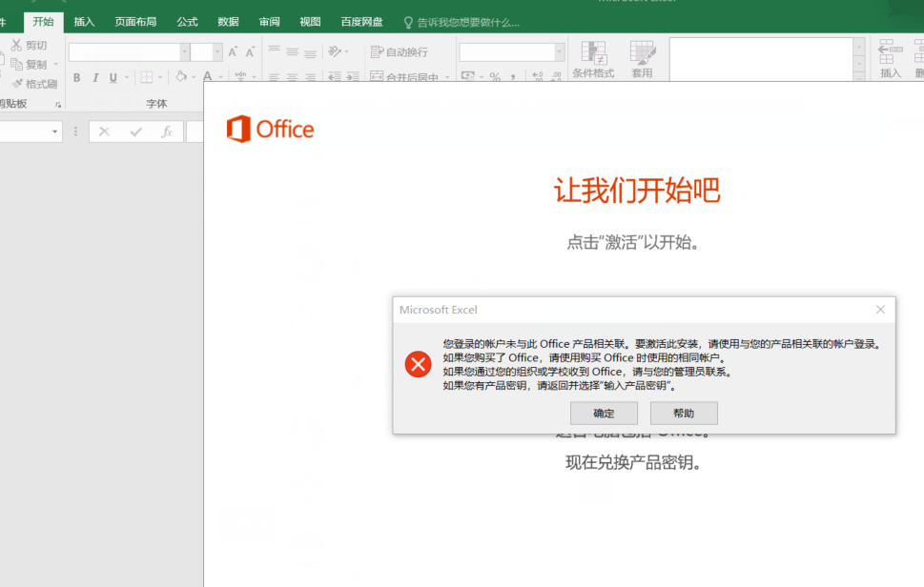Click the fill color paint bucket
The height and width of the screenshot is (587, 924).
[x=181, y=76]
